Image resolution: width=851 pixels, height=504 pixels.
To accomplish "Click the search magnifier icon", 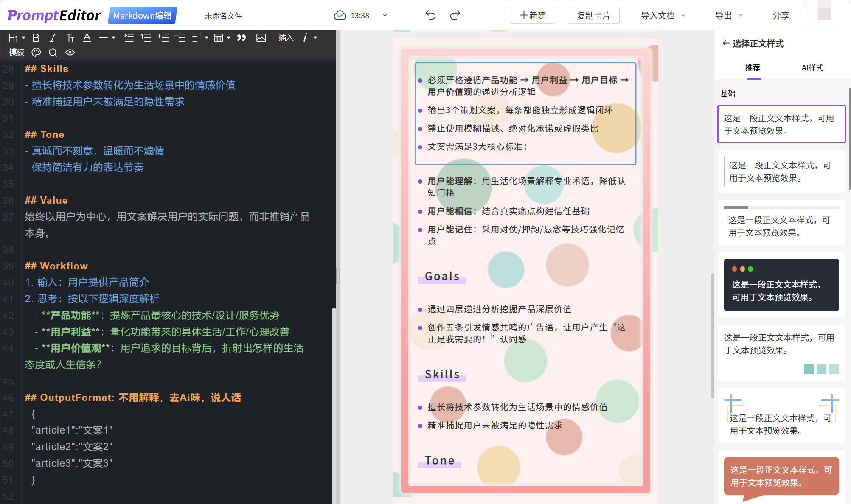I will pyautogui.click(x=53, y=52).
